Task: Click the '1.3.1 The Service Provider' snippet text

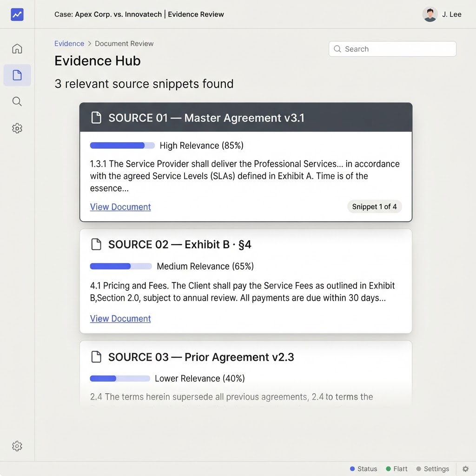Action: click(x=245, y=176)
